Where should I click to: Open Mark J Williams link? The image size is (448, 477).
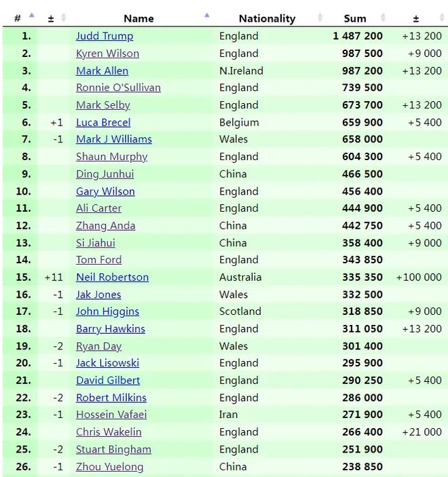pyautogui.click(x=114, y=139)
